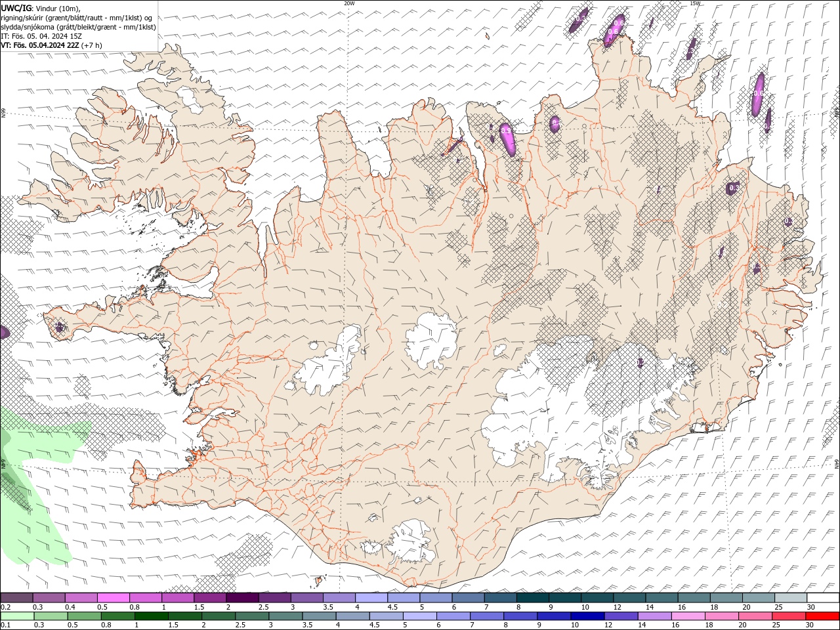This screenshot has width=840, height=630.
Task: Click the lavender 4 swatch in the upper legend
Action: tap(371, 598)
